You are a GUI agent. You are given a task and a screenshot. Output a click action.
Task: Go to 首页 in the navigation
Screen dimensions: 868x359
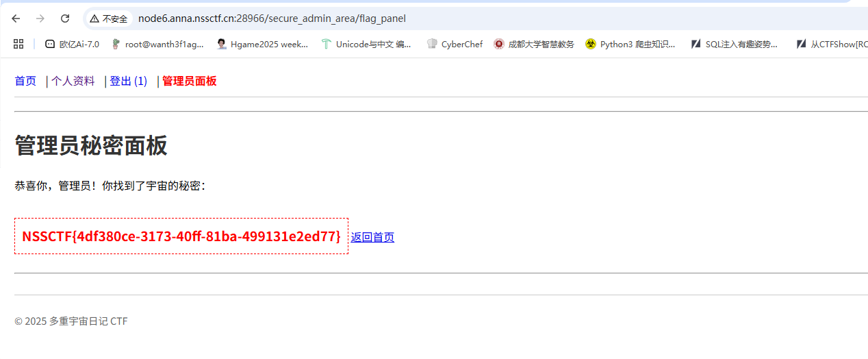[25, 81]
